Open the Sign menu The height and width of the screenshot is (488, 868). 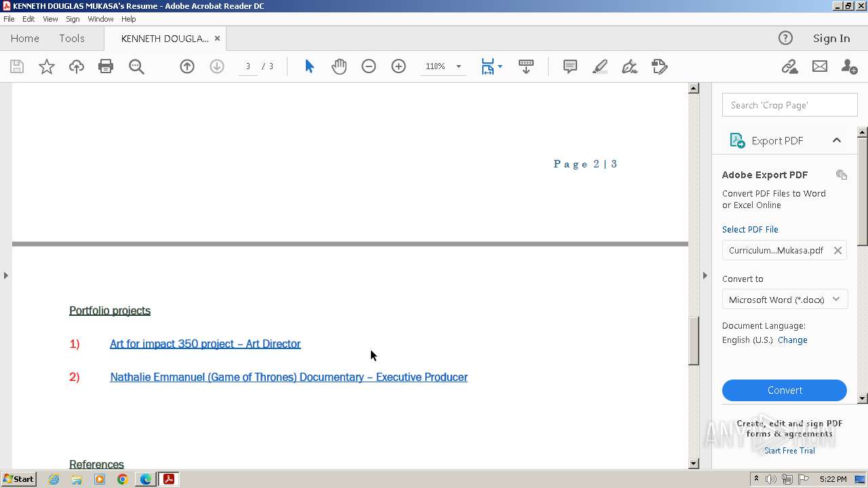pos(73,19)
